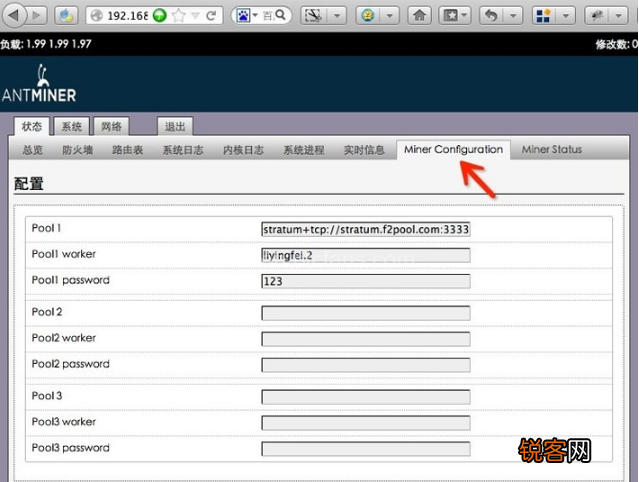Screen dimensions: 639x482
Task: Click the address bar showing 192.168
Action: 128,15
